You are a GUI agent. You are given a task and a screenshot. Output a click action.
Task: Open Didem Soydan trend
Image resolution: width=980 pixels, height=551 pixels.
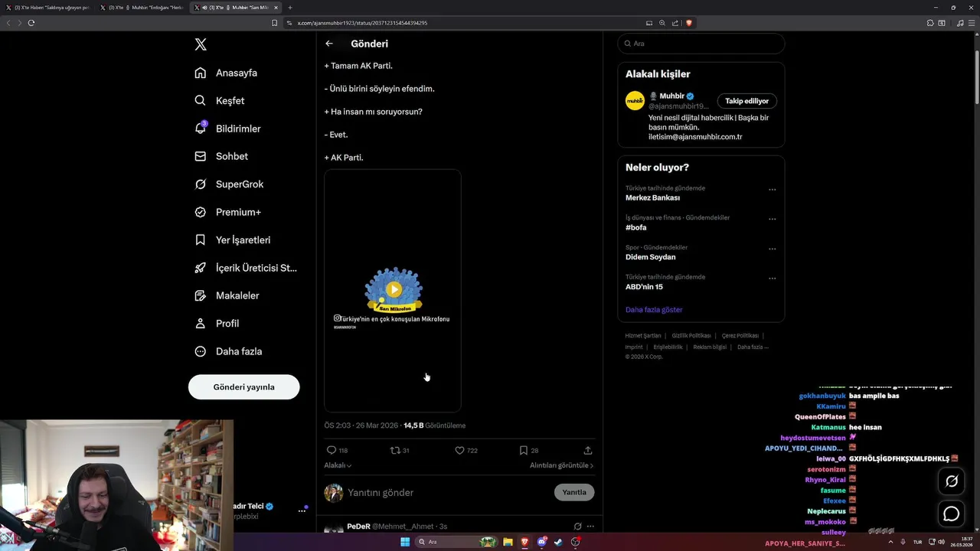point(650,257)
